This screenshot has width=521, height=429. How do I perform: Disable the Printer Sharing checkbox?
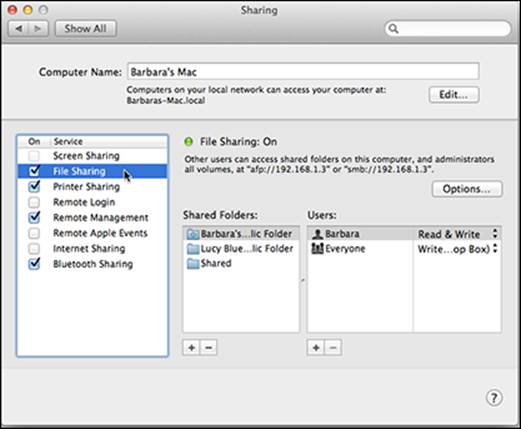[x=34, y=186]
